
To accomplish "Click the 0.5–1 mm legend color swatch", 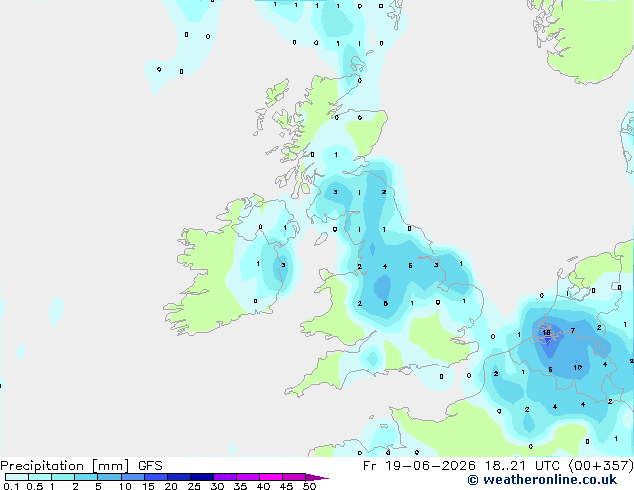I will pos(40,477).
